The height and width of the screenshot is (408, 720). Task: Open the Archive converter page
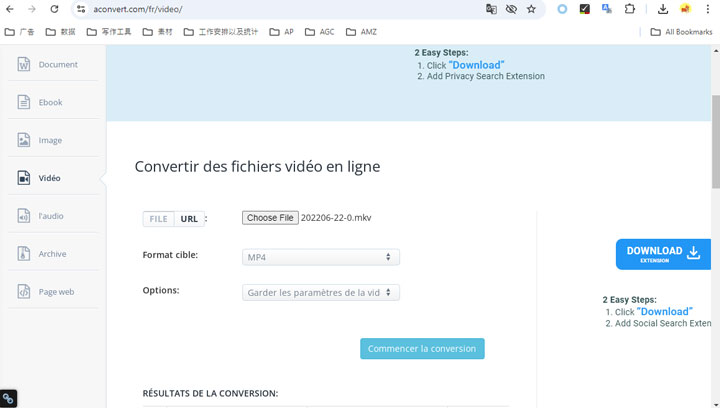coord(52,253)
